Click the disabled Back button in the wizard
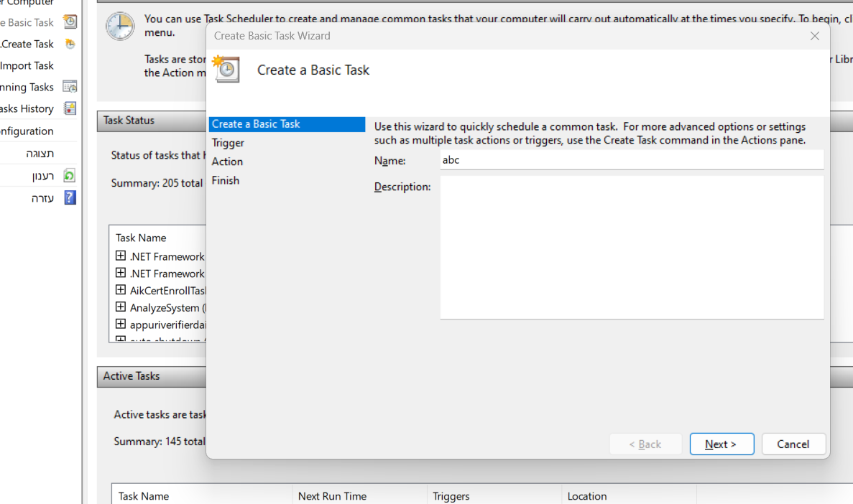This screenshot has width=853, height=504. pyautogui.click(x=645, y=444)
